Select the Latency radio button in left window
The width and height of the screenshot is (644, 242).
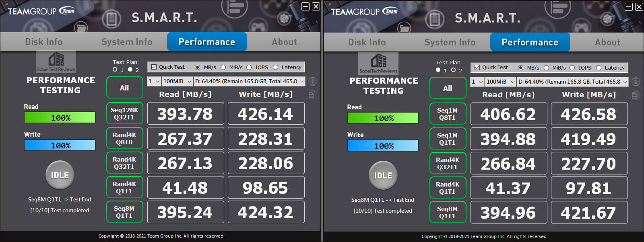coord(275,68)
